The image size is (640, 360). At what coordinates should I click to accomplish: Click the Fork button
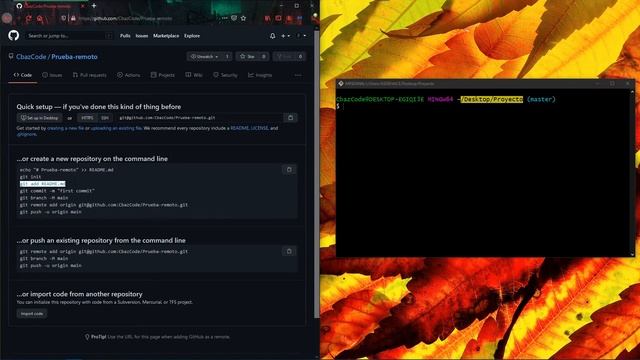point(285,56)
